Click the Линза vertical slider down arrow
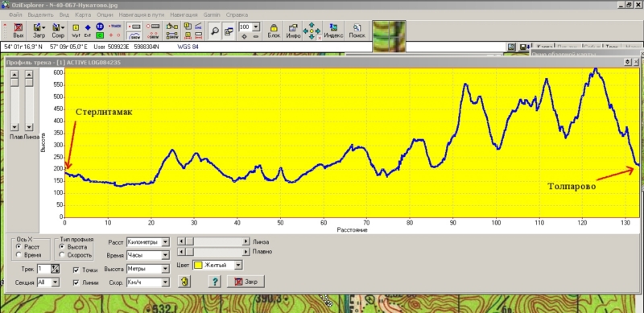Image resolution: width=644 pixels, height=313 pixels. [29, 127]
